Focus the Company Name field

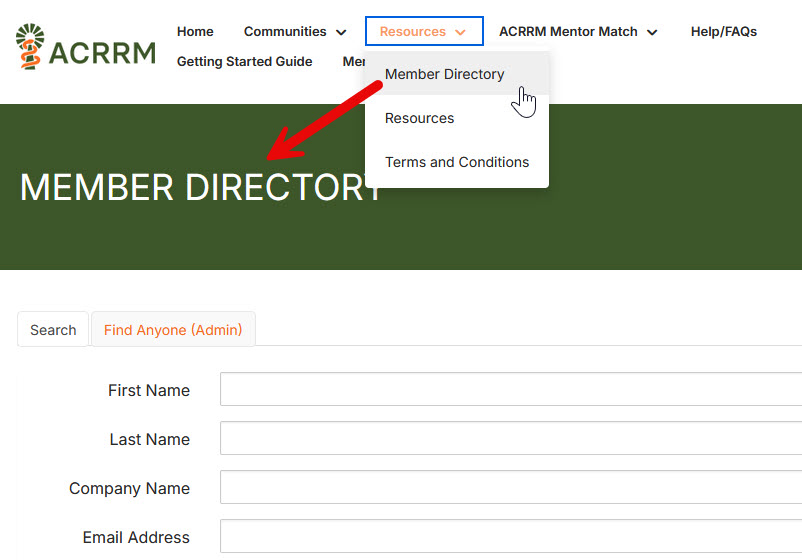[x=511, y=487]
